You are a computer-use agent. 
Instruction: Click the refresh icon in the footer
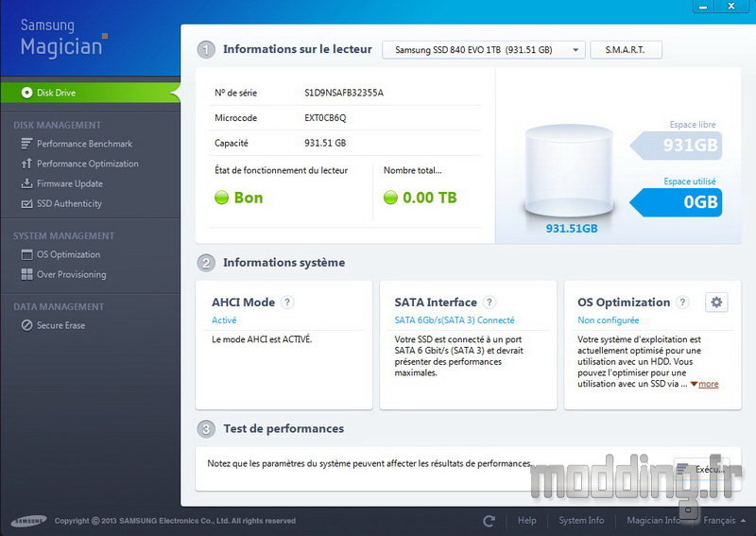pyautogui.click(x=489, y=521)
